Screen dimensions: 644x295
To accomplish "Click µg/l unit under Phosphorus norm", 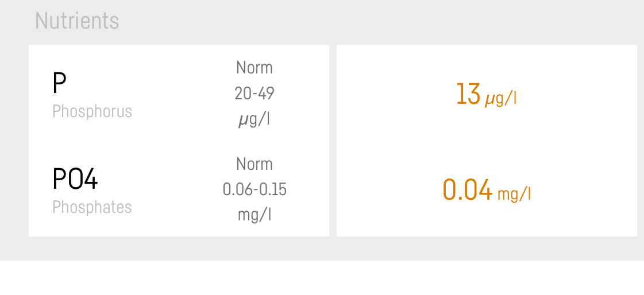I will tap(254, 121).
